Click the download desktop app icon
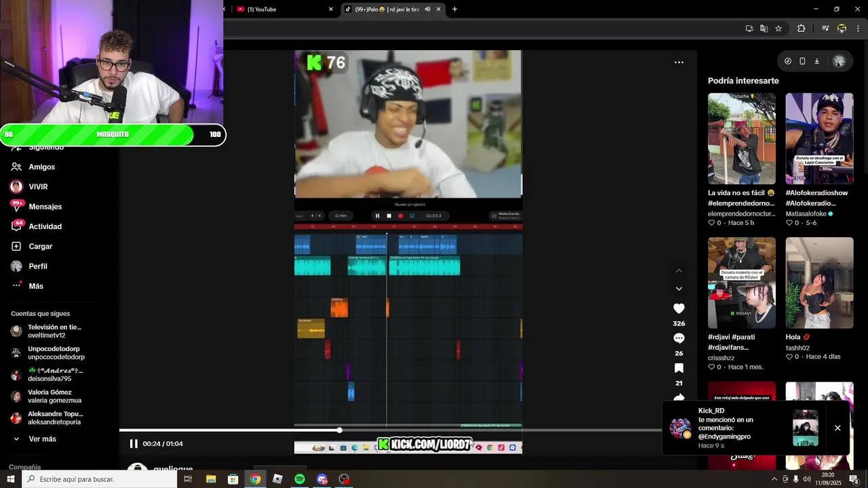 (816, 61)
